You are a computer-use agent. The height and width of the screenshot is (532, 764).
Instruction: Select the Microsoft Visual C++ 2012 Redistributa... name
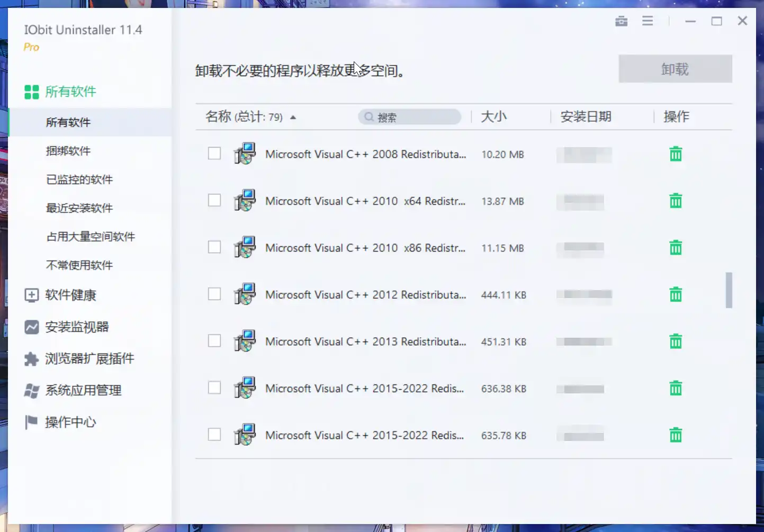click(x=366, y=295)
